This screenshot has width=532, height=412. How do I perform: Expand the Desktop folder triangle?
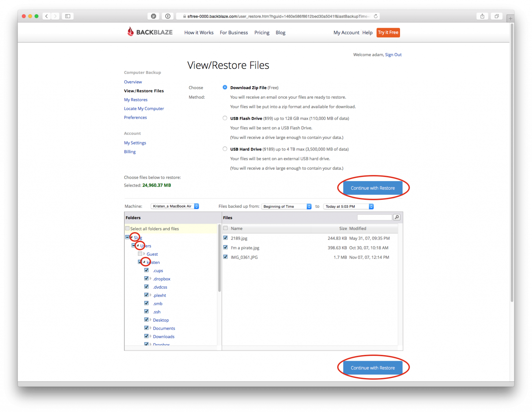pyautogui.click(x=151, y=320)
